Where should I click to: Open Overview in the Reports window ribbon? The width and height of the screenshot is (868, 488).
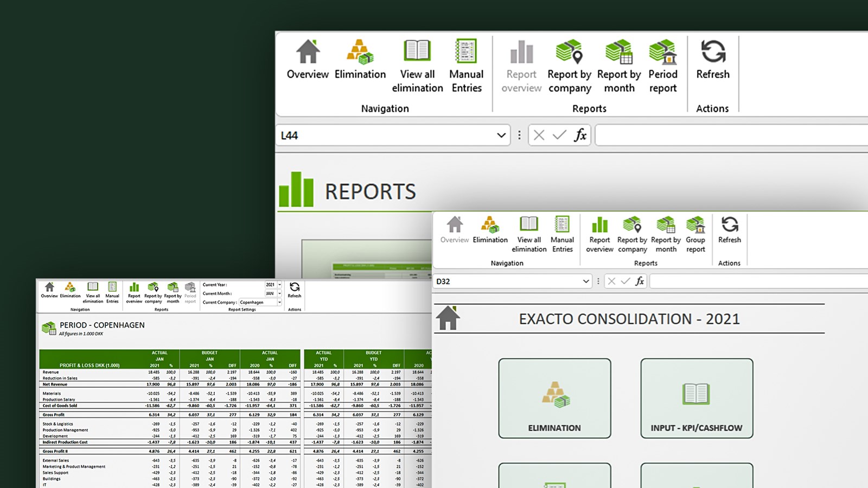[308, 60]
